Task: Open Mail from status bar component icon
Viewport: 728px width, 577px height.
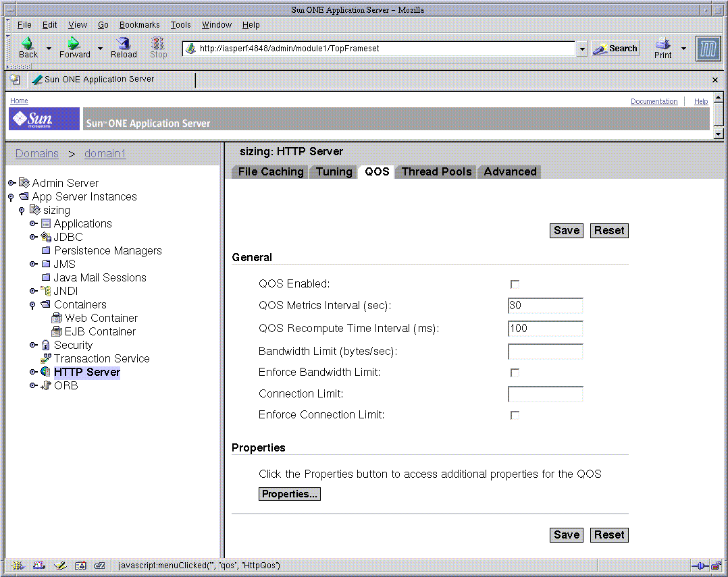Action: pyautogui.click(x=39, y=566)
